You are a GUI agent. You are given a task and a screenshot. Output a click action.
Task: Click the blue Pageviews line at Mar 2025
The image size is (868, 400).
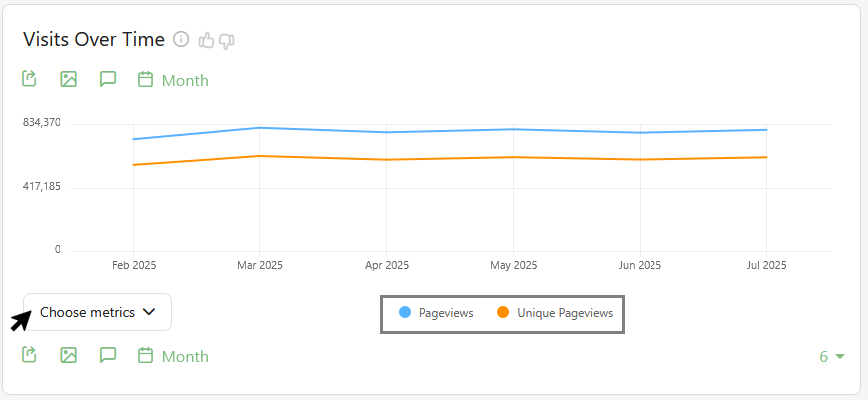pos(260,128)
